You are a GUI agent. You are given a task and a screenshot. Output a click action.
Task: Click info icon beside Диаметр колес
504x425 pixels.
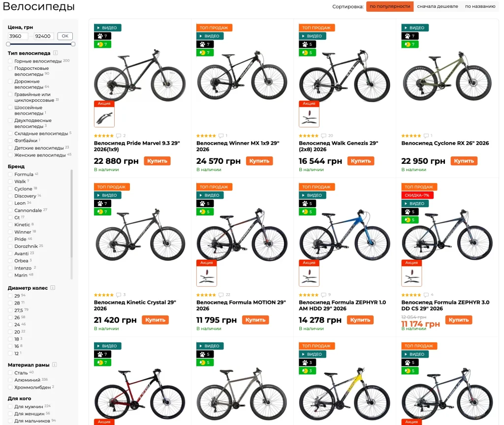pos(53,288)
